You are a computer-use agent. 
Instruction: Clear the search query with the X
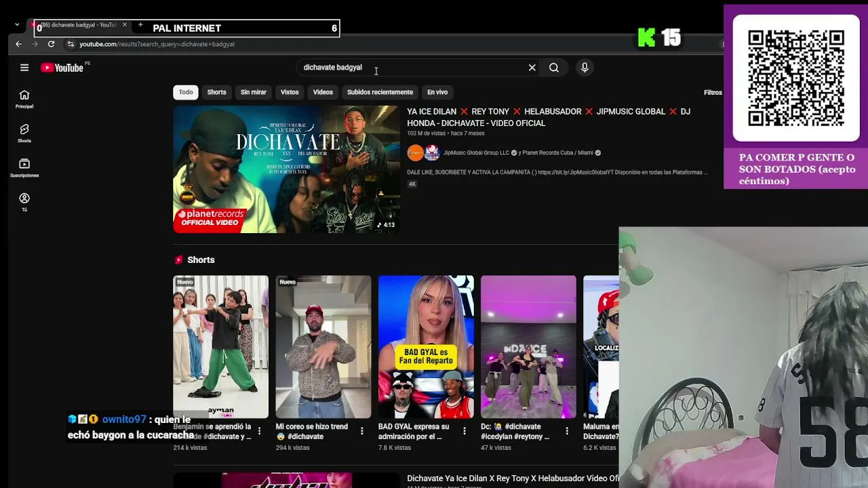532,68
